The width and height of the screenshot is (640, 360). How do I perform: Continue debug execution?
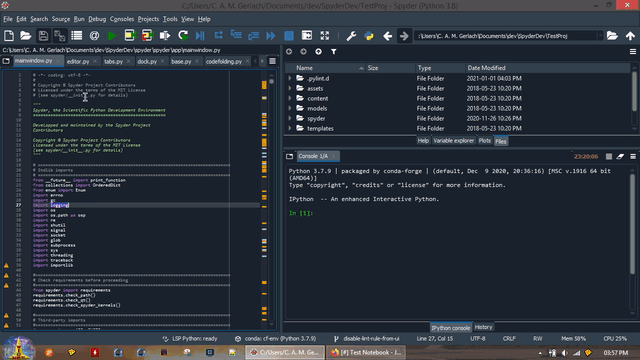tap(271, 36)
